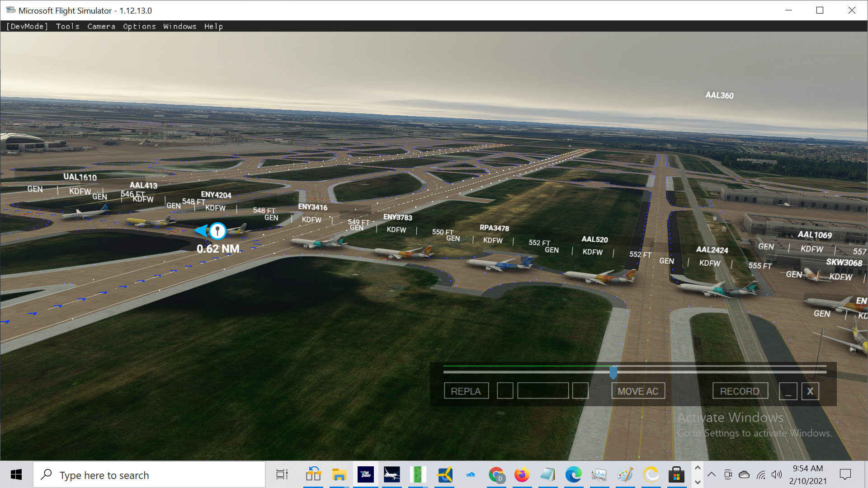The height and width of the screenshot is (488, 868).
Task: Open the green striped taskbar app
Action: (418, 474)
